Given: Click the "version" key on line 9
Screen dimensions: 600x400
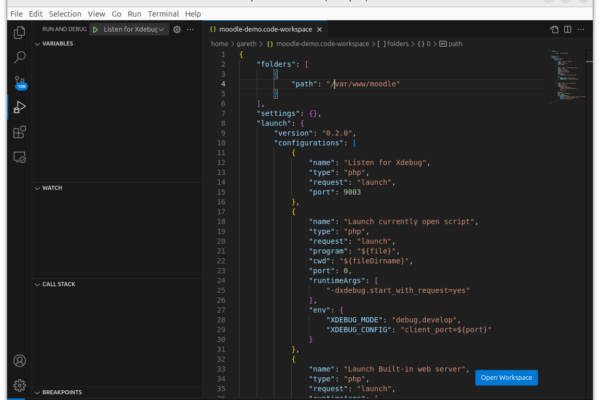Looking at the screenshot, I should [x=293, y=133].
